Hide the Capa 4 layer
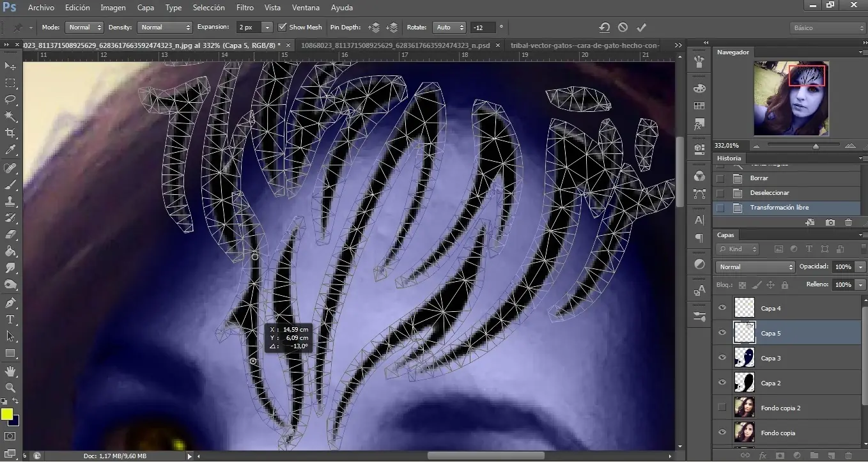 [722, 308]
